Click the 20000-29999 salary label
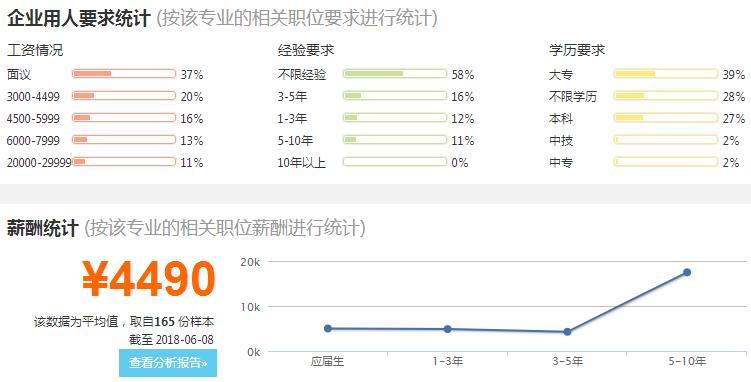 [39, 163]
